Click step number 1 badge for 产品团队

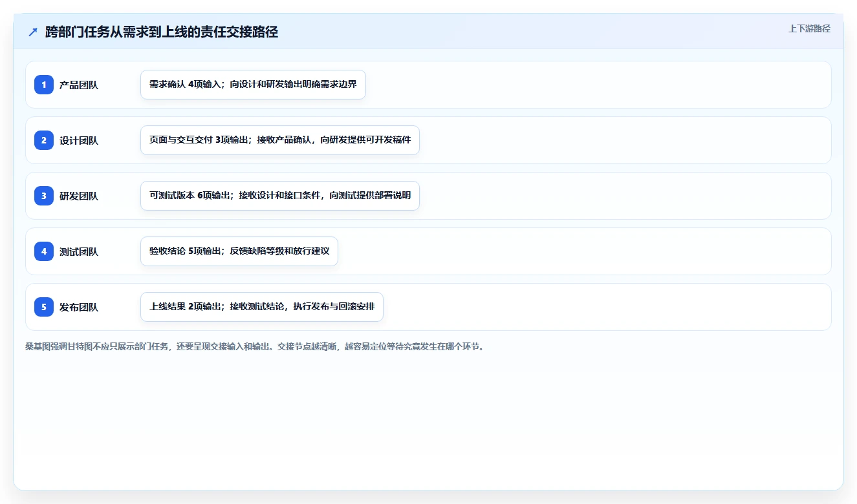tap(44, 85)
